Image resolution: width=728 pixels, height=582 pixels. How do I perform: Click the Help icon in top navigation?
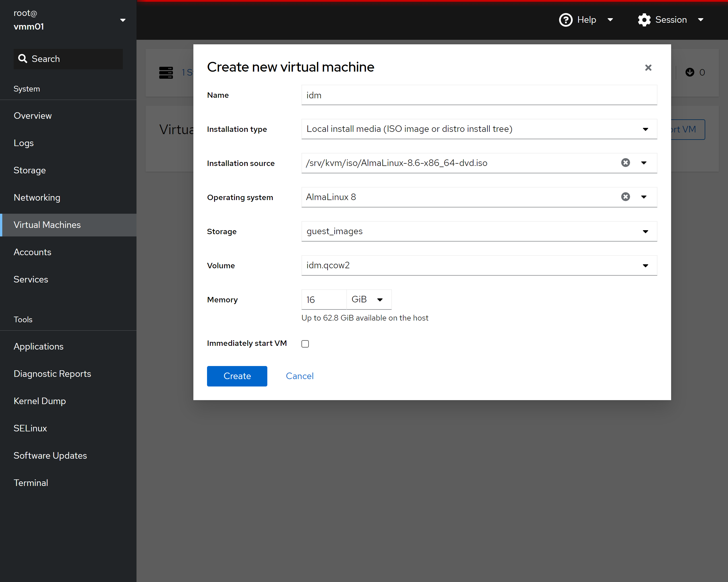click(564, 20)
